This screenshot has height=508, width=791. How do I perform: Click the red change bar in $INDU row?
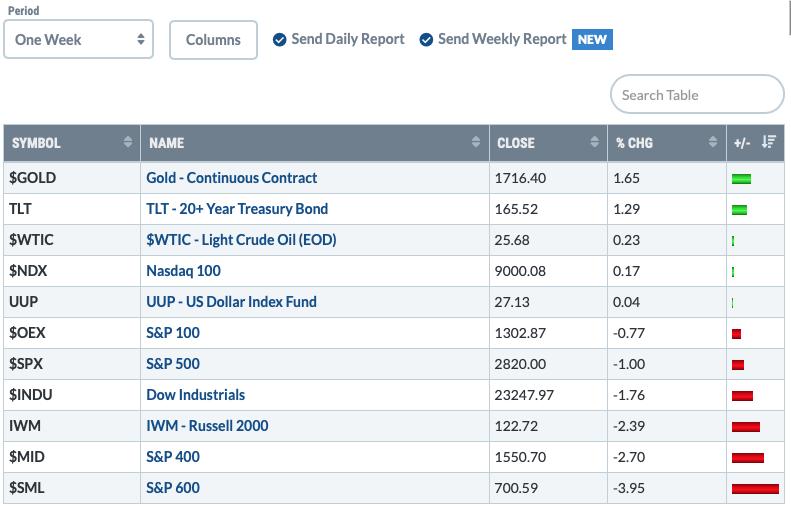pyautogui.click(x=743, y=396)
